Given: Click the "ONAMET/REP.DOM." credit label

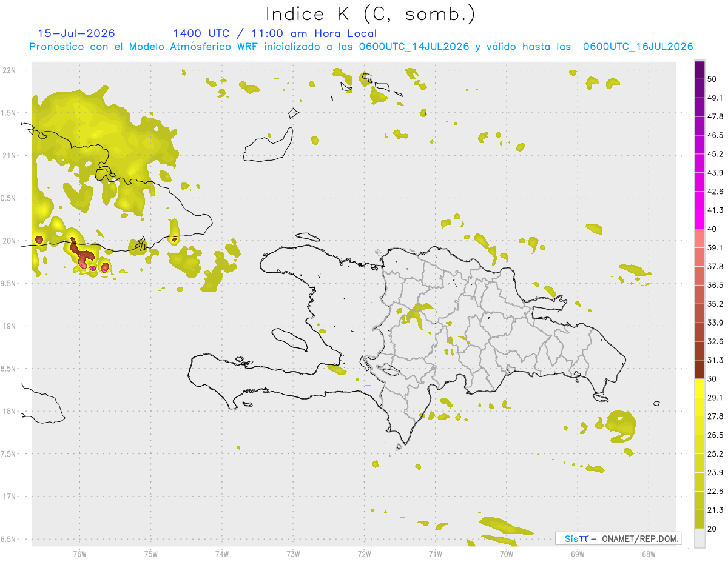Looking at the screenshot, I should (639, 538).
